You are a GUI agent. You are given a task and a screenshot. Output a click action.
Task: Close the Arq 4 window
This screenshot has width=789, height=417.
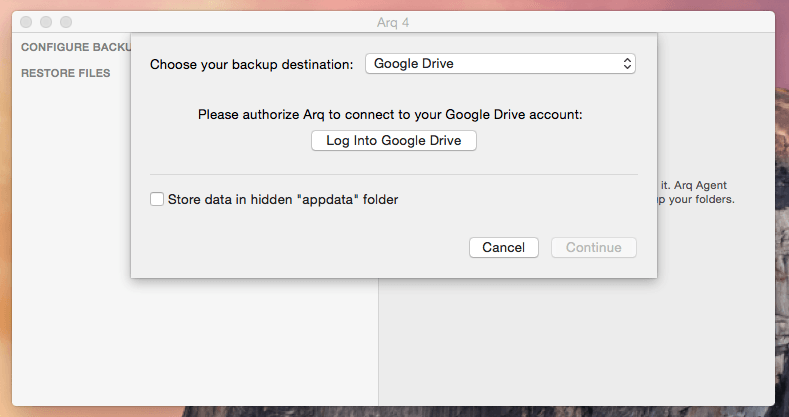click(26, 22)
